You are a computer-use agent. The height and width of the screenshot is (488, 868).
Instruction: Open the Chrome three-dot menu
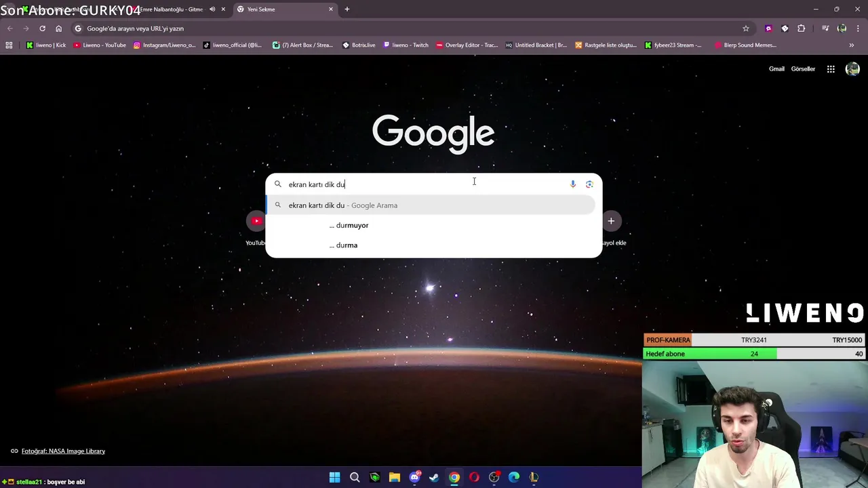(x=858, y=28)
